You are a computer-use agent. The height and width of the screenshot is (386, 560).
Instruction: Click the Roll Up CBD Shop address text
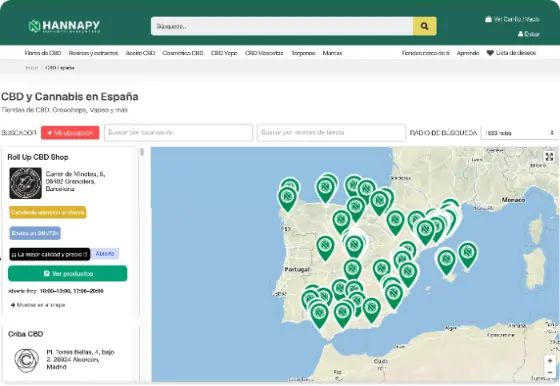coord(75,181)
